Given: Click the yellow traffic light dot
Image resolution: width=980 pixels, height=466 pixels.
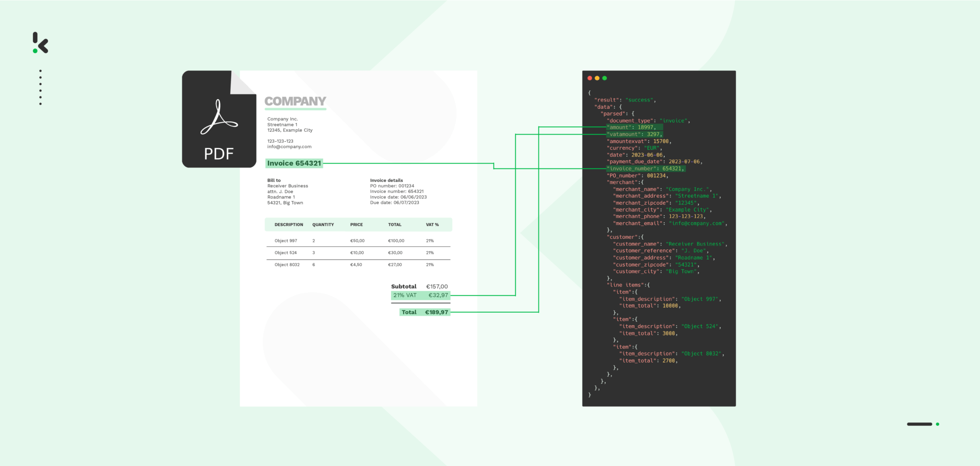Looking at the screenshot, I should coord(597,77).
